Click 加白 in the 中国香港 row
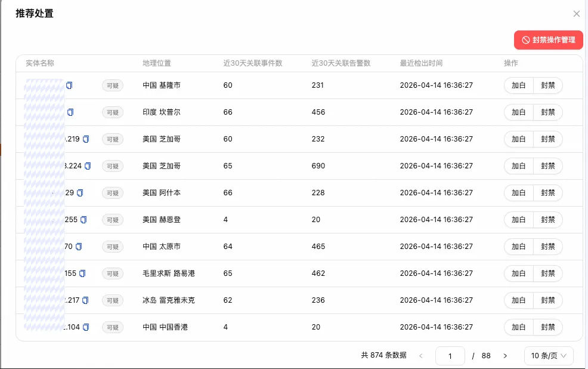 click(x=519, y=327)
